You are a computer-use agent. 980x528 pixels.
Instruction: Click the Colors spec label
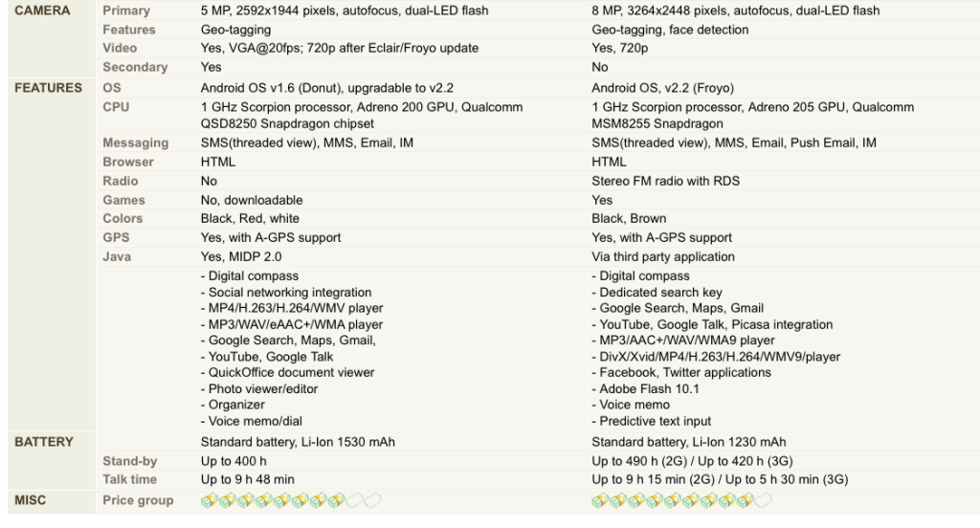123,218
